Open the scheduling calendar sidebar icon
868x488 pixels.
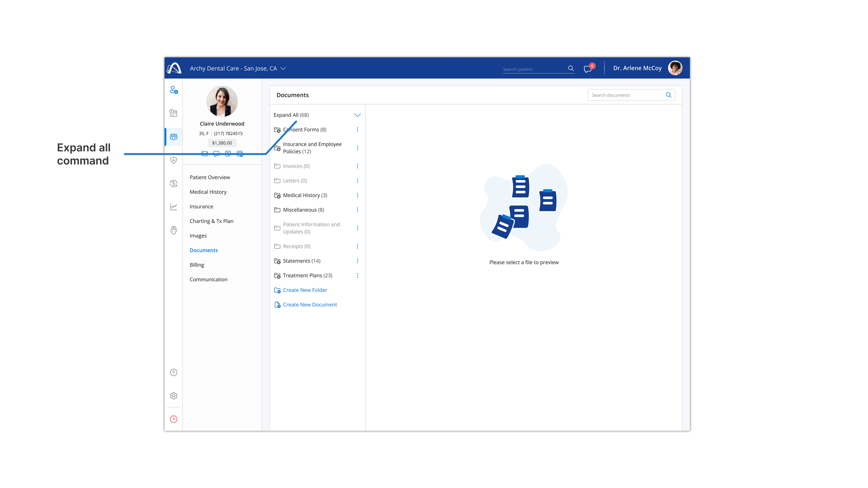pyautogui.click(x=173, y=113)
